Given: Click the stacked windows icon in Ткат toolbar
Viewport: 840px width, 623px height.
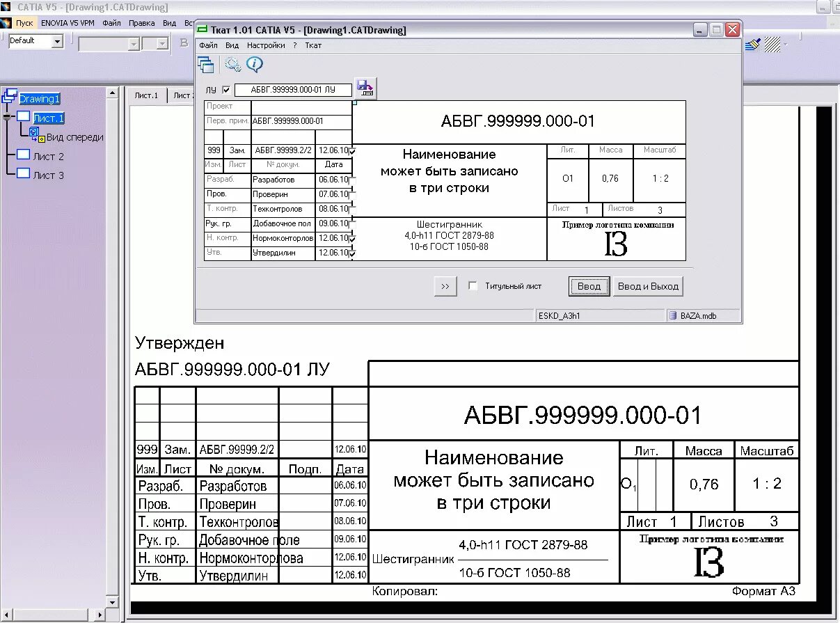Looking at the screenshot, I should point(206,65).
